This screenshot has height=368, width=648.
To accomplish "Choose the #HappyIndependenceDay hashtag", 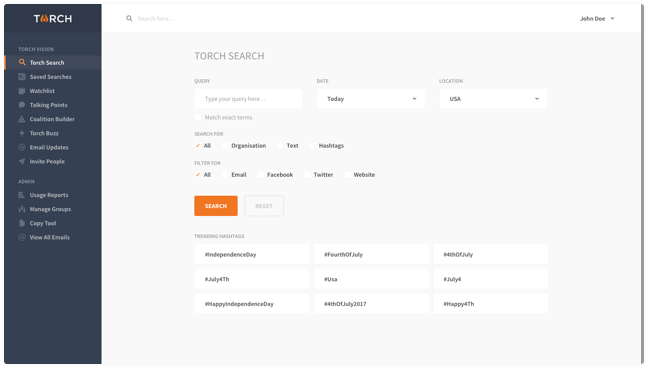I will [x=252, y=303].
